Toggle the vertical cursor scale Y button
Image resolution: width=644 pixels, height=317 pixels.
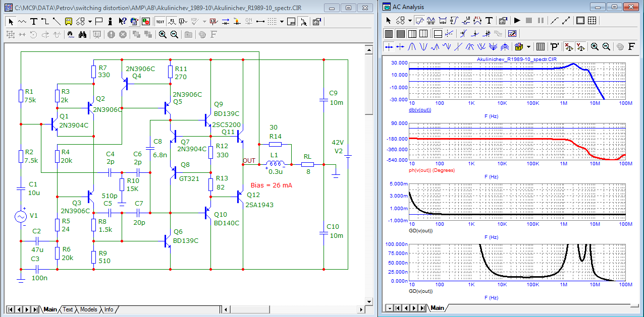click(580, 46)
